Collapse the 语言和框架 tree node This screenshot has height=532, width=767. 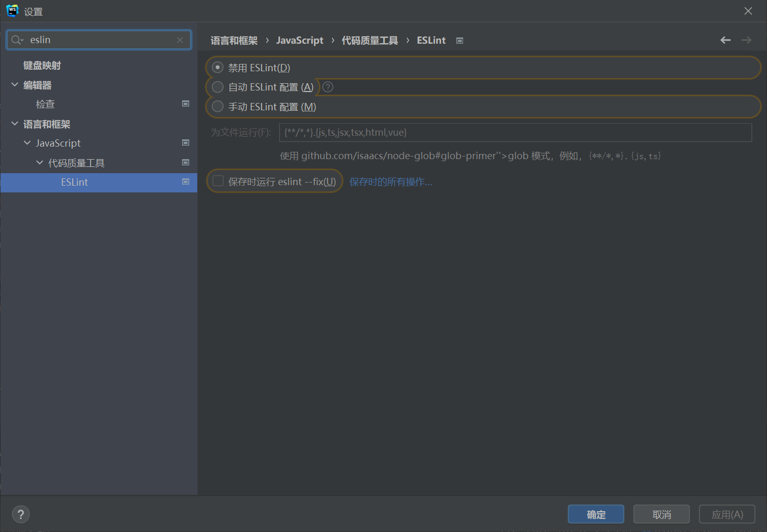click(15, 124)
